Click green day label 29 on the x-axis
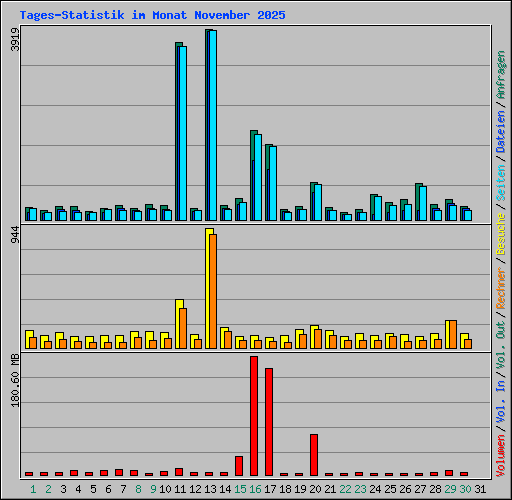 click(x=450, y=489)
